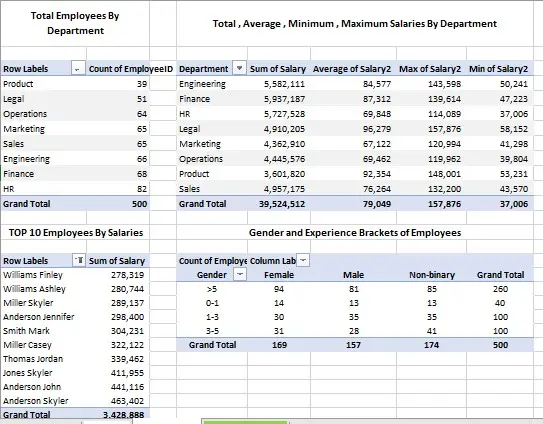Select the 'Thomas Jordan' row label

(x=33, y=359)
